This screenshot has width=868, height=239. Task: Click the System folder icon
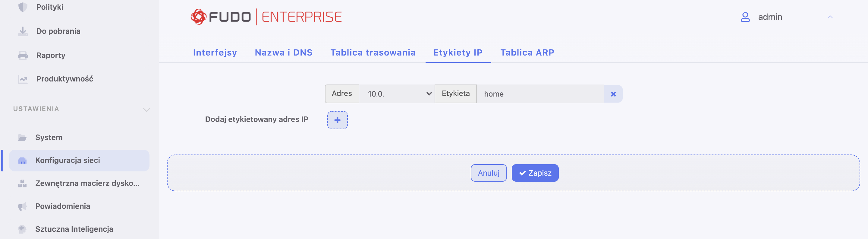[22, 138]
